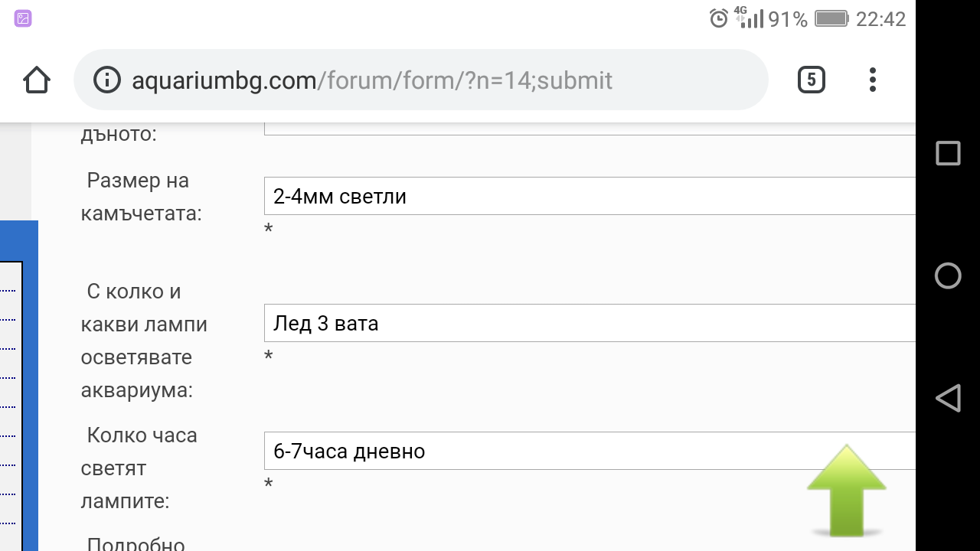This screenshot has height=551, width=980.
Task: Focus the aquariumbg.com address bar URL
Action: tap(372, 80)
